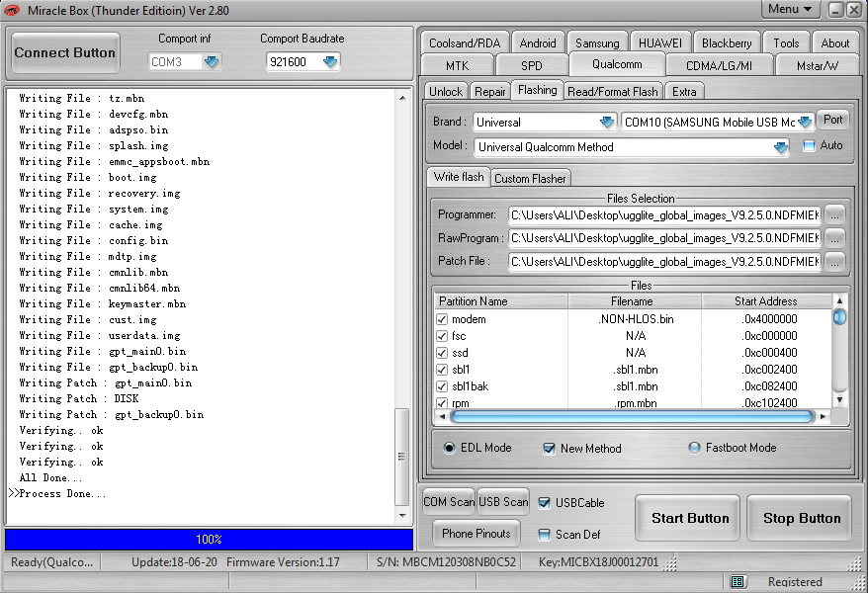Viewport: 868px width, 593px height.
Task: Click the Port button
Action: [833, 120]
